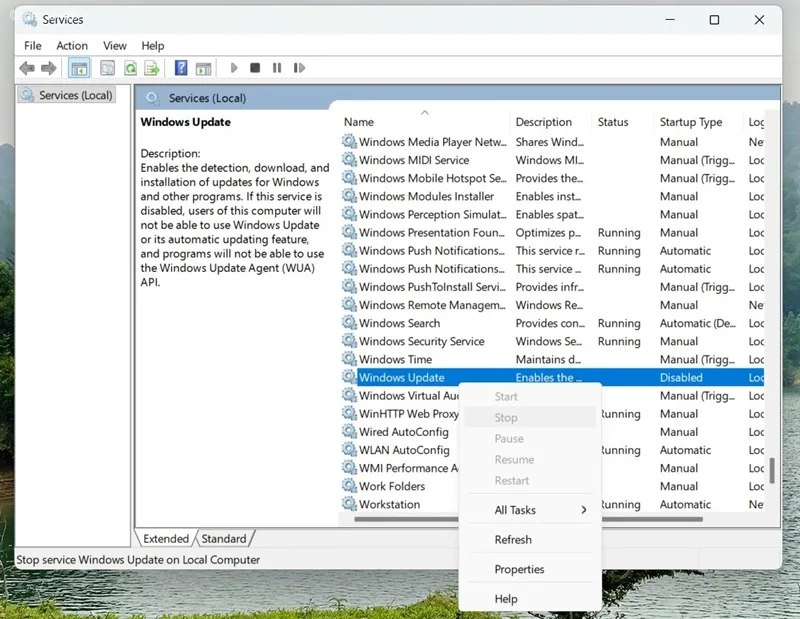The width and height of the screenshot is (800, 619).
Task: Select the Windows Modules Installer service
Action: [553, 196]
